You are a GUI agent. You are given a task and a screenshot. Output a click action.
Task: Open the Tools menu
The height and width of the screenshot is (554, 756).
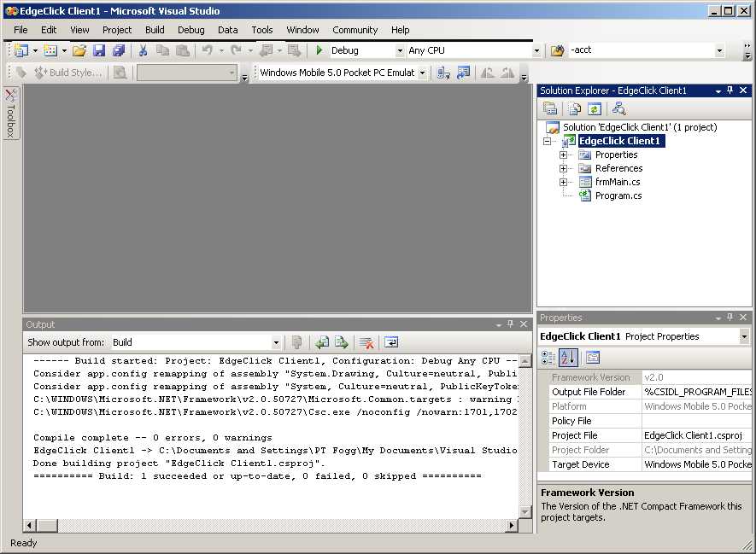click(x=261, y=30)
